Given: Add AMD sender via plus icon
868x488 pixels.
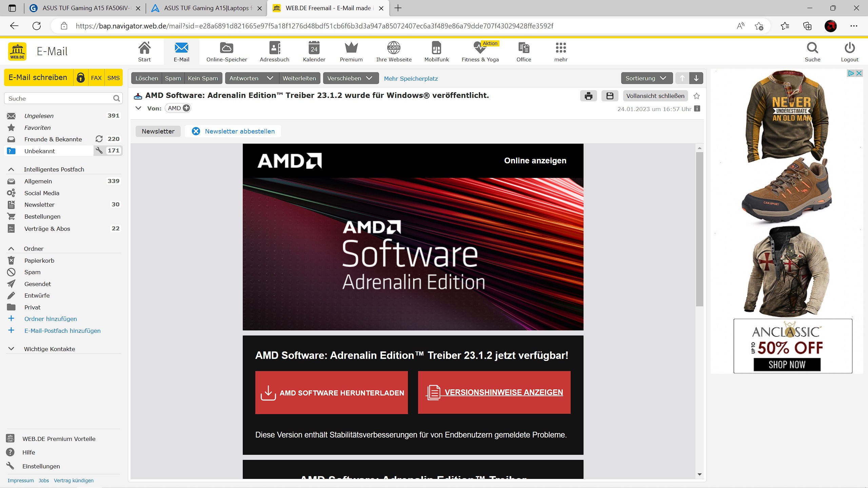Looking at the screenshot, I should pyautogui.click(x=186, y=108).
